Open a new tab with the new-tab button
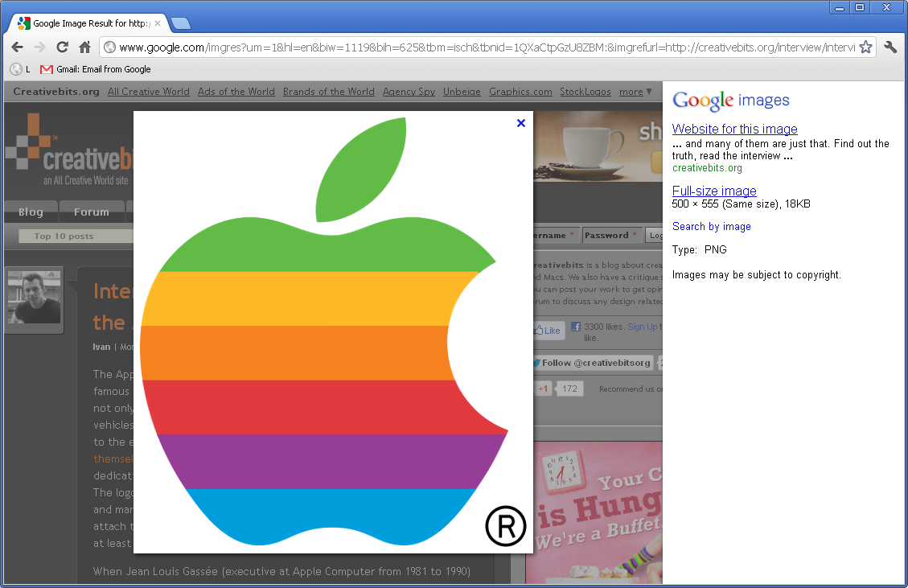 [181, 23]
